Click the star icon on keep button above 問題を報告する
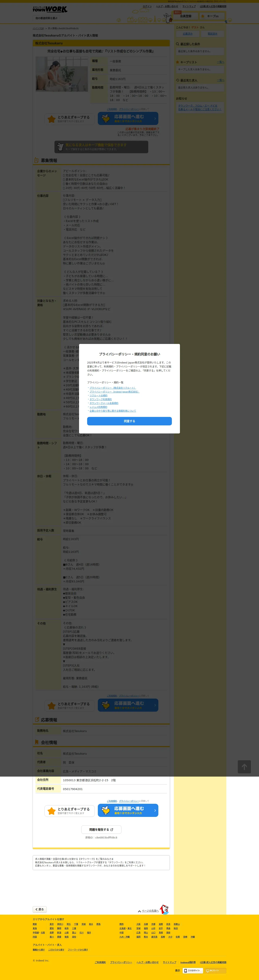The image size is (259, 980). [x=51, y=811]
